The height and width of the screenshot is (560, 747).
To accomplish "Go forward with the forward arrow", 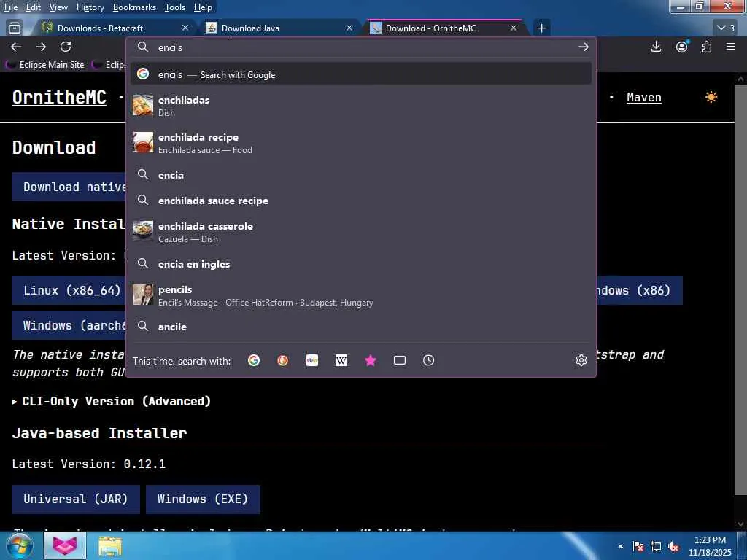I will 41,47.
